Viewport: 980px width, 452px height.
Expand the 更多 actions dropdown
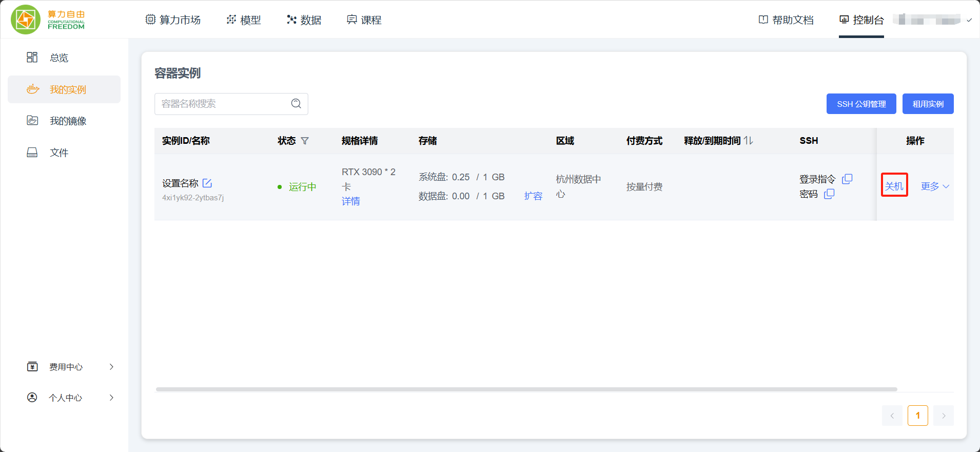(x=935, y=186)
